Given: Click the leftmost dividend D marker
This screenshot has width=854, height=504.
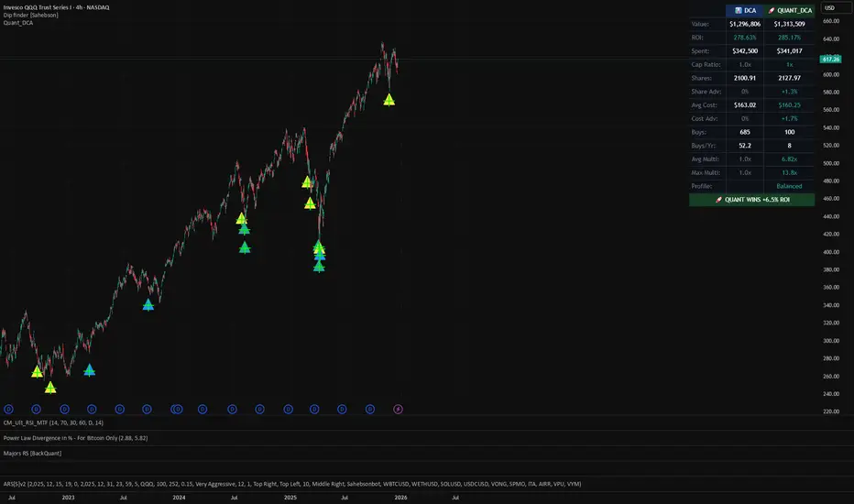Looking at the screenshot, I should click(8, 410).
